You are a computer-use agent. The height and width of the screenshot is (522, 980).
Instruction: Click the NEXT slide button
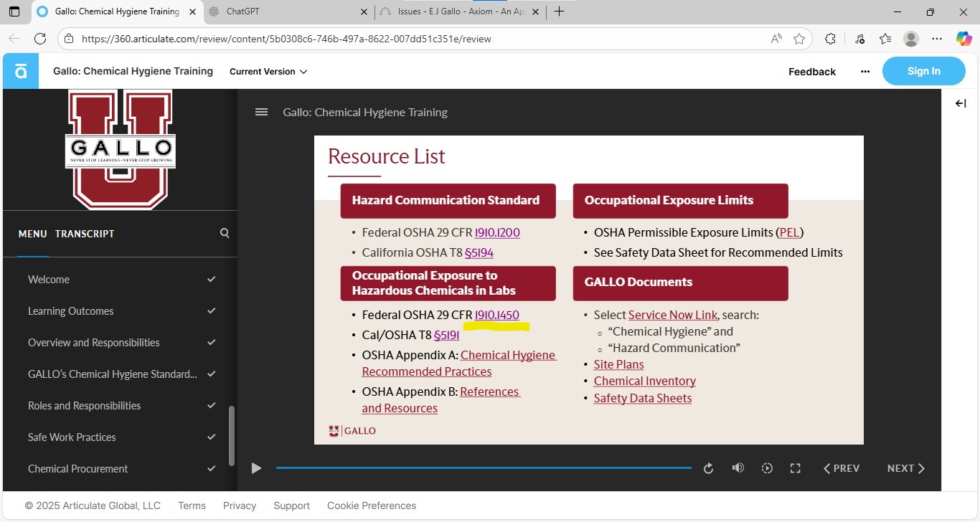click(905, 468)
